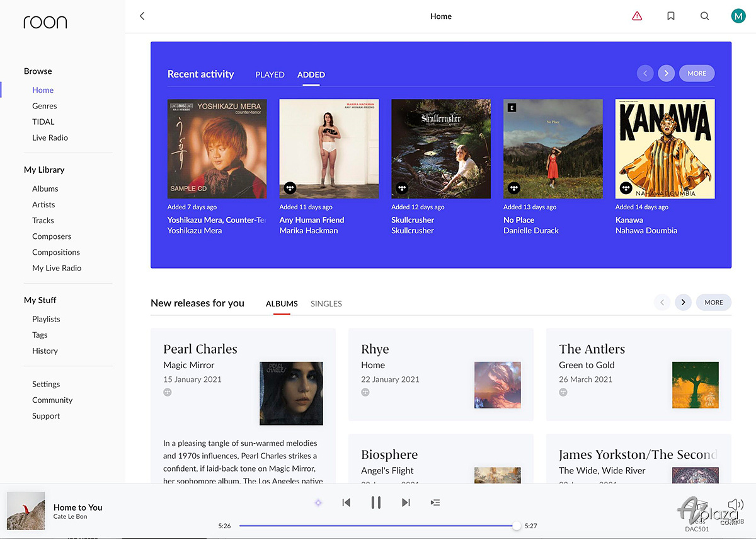Open Tracks in My Library
Image resolution: width=756 pixels, height=539 pixels.
pyautogui.click(x=43, y=220)
